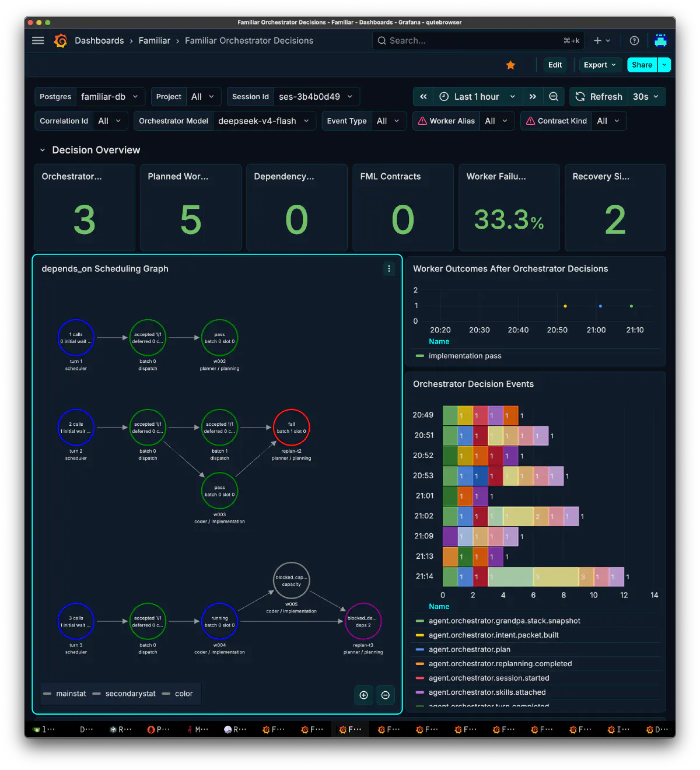Toggle skills.attached series in legend
Image resolution: width=700 pixels, height=770 pixels.
click(x=487, y=692)
